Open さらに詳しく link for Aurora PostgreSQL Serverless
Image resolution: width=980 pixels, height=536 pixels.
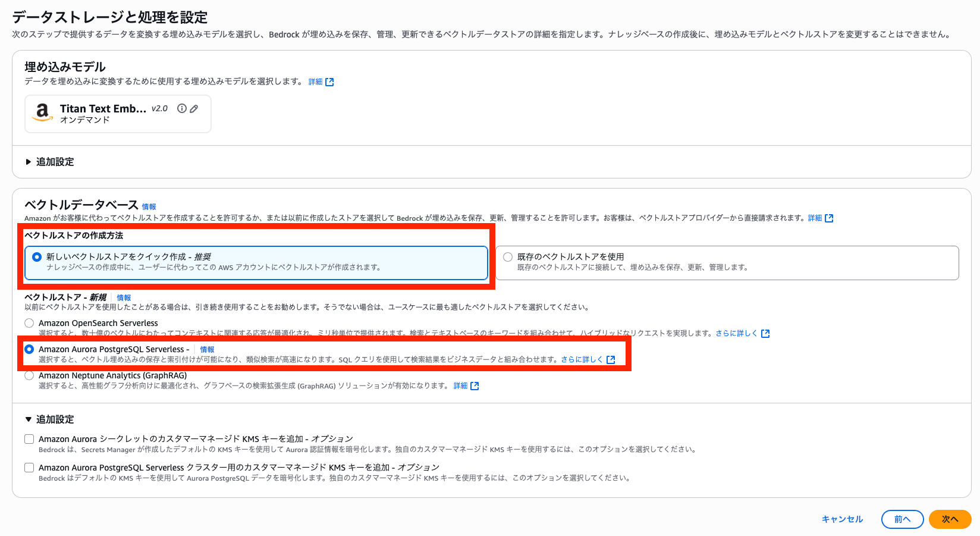[x=582, y=360]
